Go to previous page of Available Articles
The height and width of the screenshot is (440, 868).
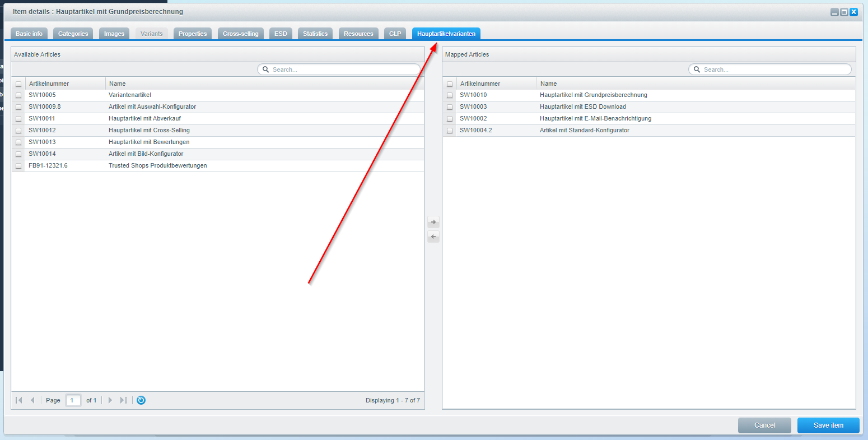[32, 400]
